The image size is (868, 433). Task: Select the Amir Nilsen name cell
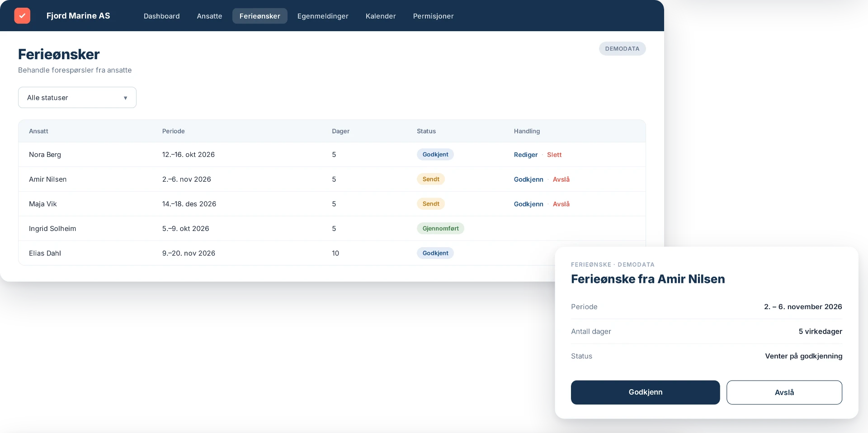coord(47,179)
